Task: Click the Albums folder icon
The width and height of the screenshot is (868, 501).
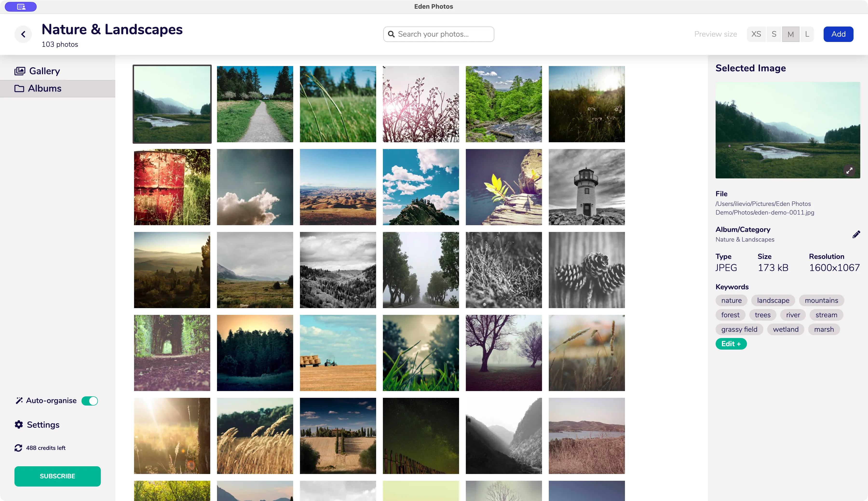Action: (19, 88)
